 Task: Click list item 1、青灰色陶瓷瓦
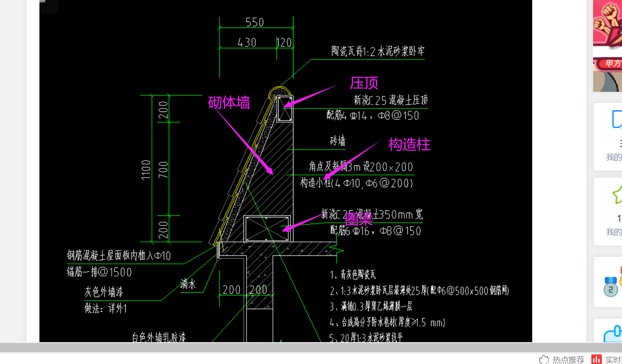tap(353, 275)
